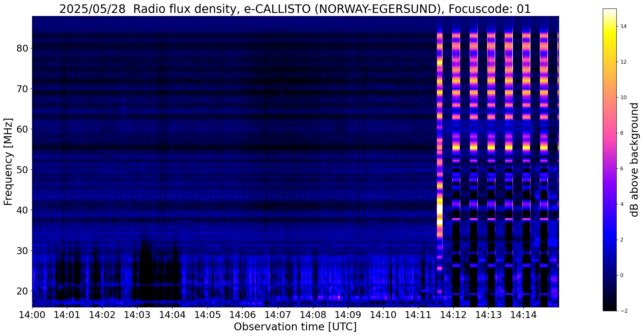Screen dimensions: 644x336
Task: Click the colorbar tick label 12
Action: (623, 62)
